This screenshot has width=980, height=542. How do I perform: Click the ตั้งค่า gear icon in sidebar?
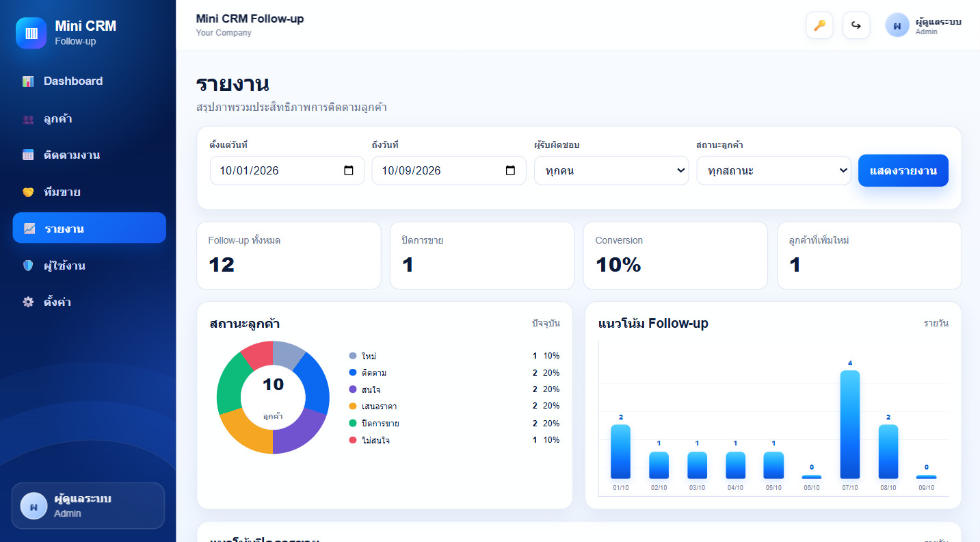coord(28,302)
